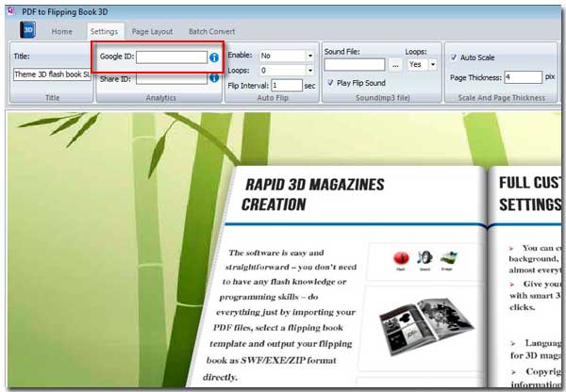Open the info icon next to Share ID
Viewport: 566px width, 392px height.
pyautogui.click(x=214, y=78)
